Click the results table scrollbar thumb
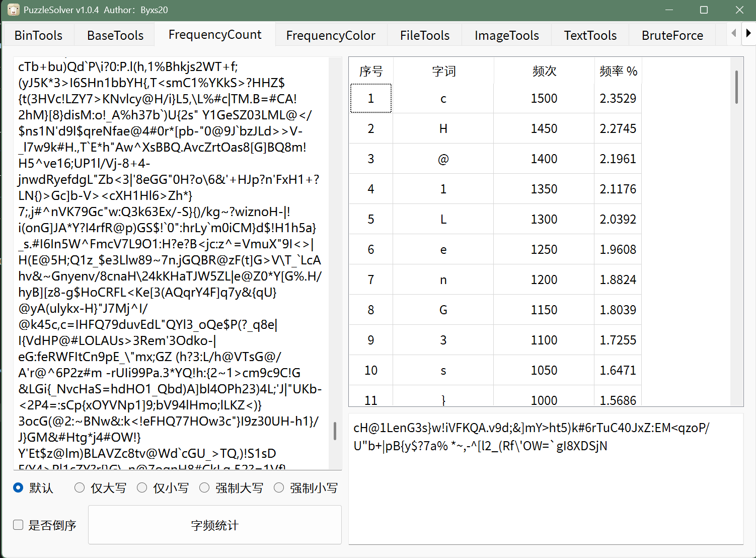Viewport: 756px width, 558px height. pyautogui.click(x=737, y=87)
